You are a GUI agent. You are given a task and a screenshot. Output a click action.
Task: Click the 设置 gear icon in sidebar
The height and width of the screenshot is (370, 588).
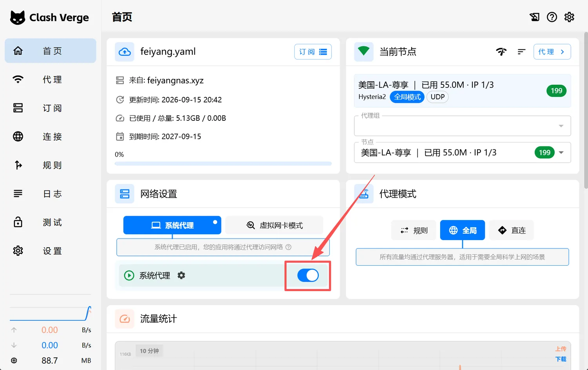click(18, 251)
